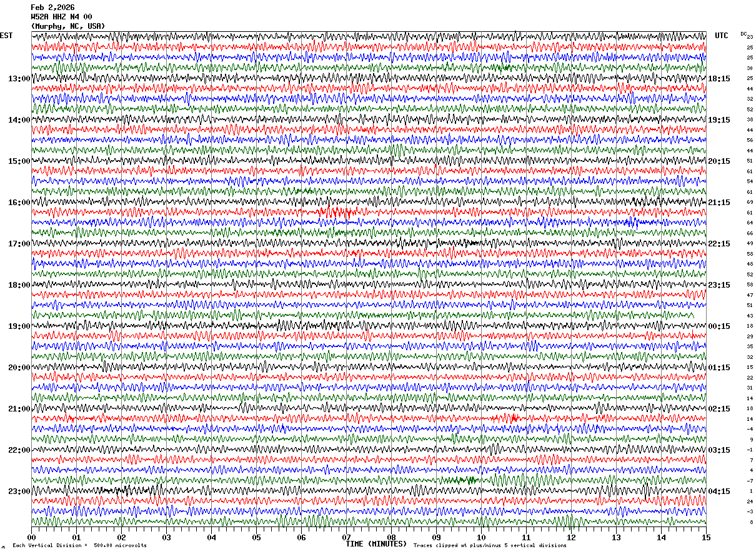Select the 14:00 EST row label

click(x=19, y=120)
